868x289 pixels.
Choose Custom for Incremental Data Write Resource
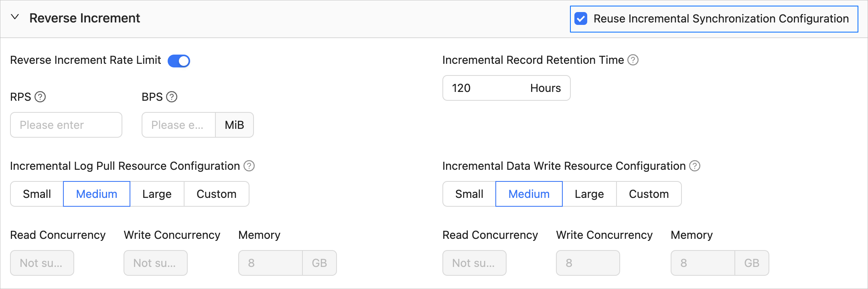(x=649, y=194)
